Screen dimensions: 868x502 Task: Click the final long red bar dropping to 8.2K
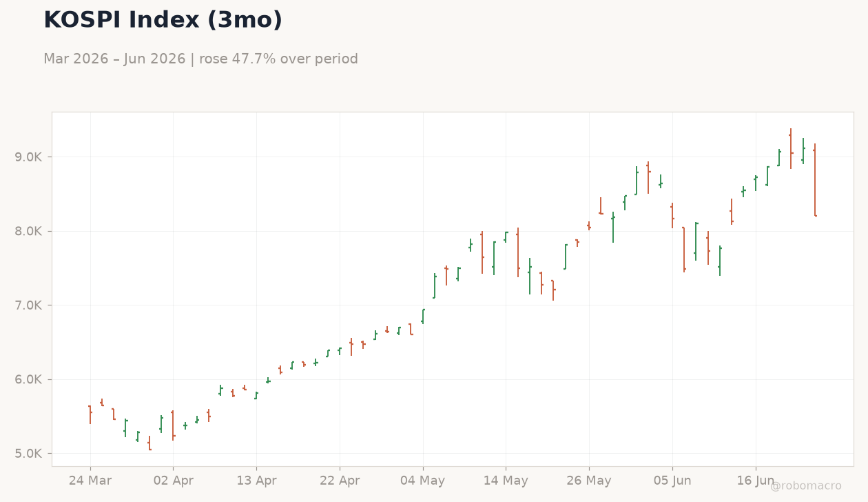click(815, 180)
